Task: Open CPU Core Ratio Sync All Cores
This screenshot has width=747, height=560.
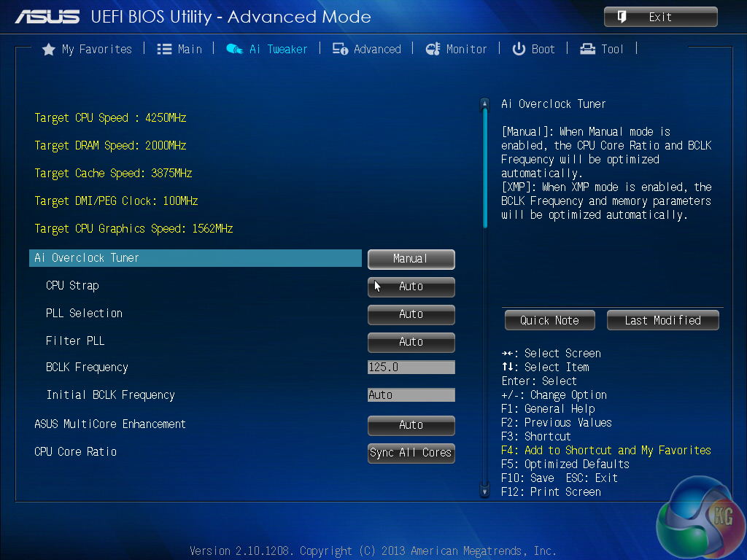Action: 411,453
